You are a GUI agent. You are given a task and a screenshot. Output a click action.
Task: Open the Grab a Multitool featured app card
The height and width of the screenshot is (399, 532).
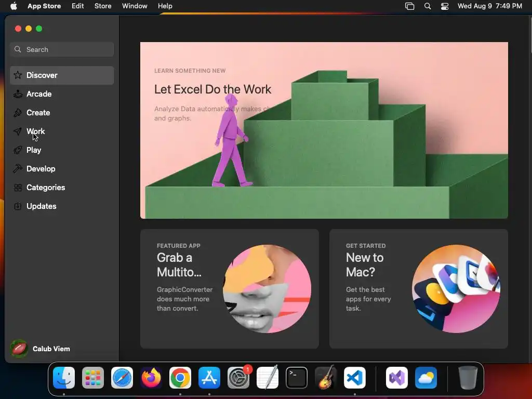(x=229, y=289)
